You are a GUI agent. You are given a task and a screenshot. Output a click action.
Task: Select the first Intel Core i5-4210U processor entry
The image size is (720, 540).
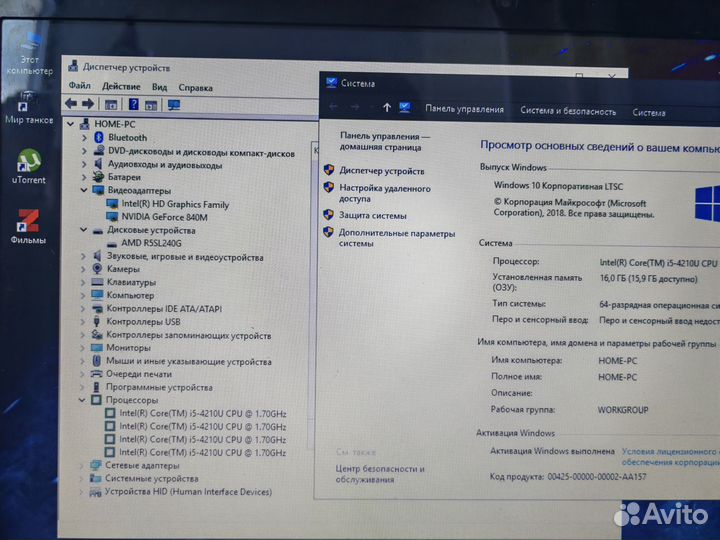pyautogui.click(x=202, y=413)
